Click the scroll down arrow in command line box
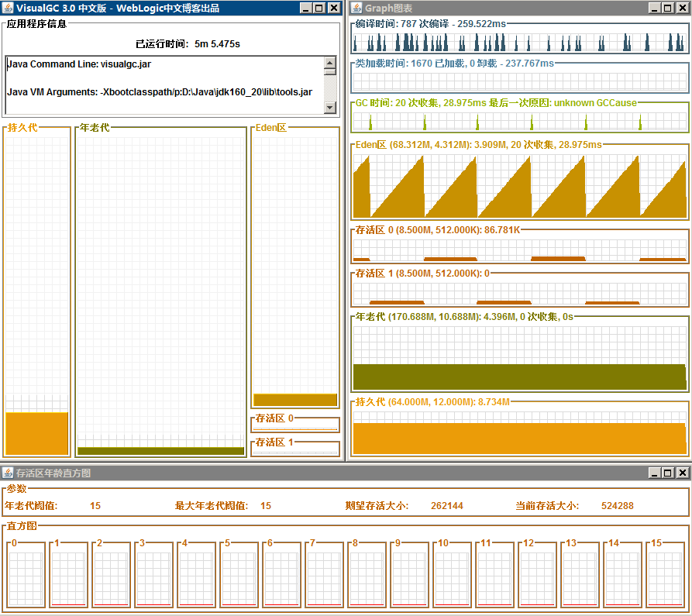This screenshot has height=616, width=692. click(329, 107)
